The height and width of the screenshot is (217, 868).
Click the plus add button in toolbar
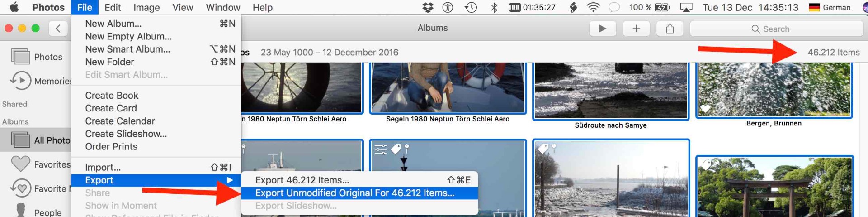click(636, 29)
